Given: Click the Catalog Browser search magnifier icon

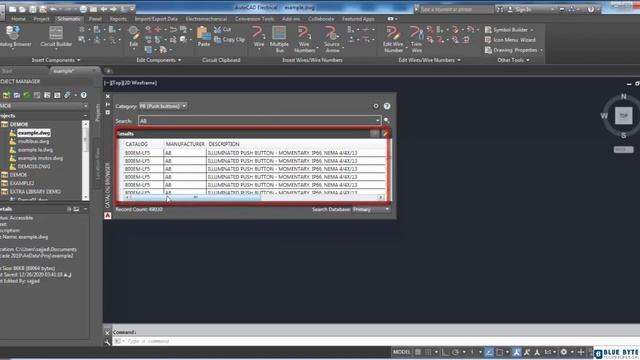Looking at the screenshot, I should (387, 121).
